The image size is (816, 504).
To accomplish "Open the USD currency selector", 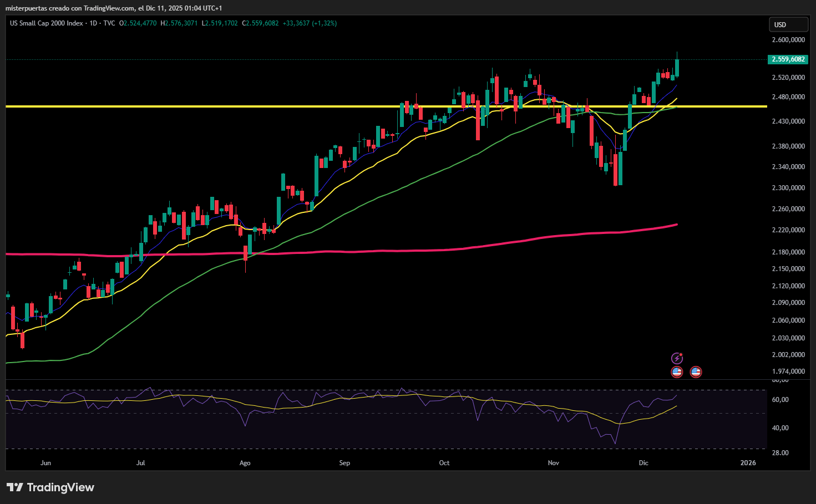I will [x=788, y=24].
